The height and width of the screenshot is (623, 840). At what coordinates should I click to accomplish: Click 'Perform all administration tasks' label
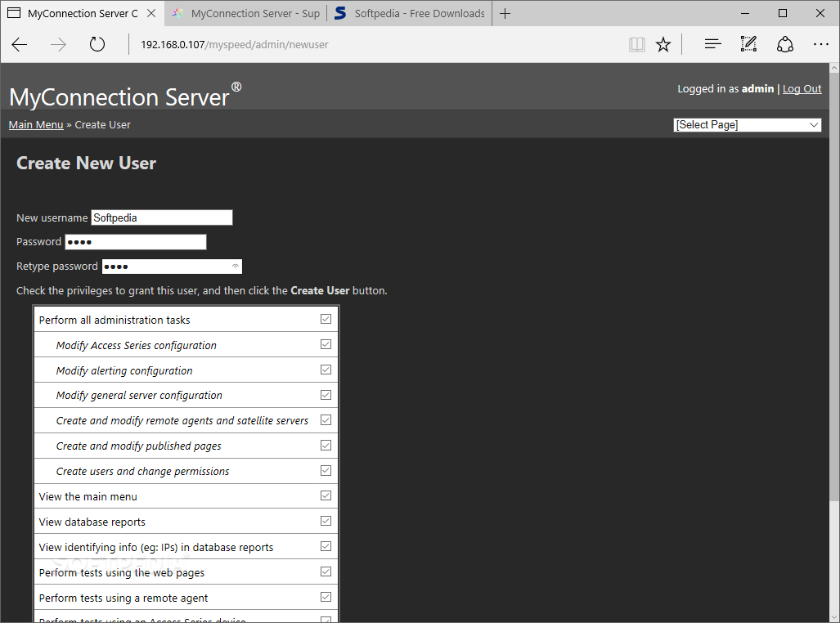click(x=115, y=320)
